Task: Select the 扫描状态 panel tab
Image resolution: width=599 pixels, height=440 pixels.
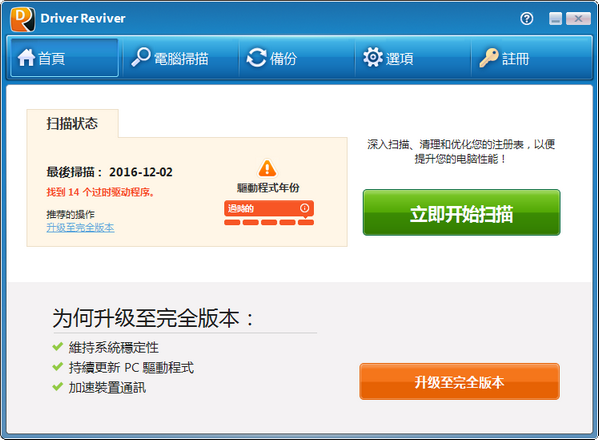Action: tap(72, 123)
